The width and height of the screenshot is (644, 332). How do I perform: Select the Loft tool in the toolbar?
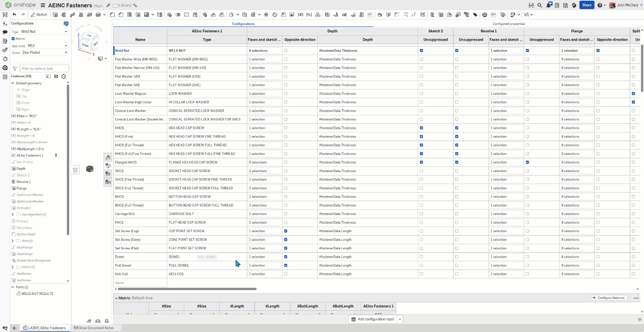coord(81,15)
